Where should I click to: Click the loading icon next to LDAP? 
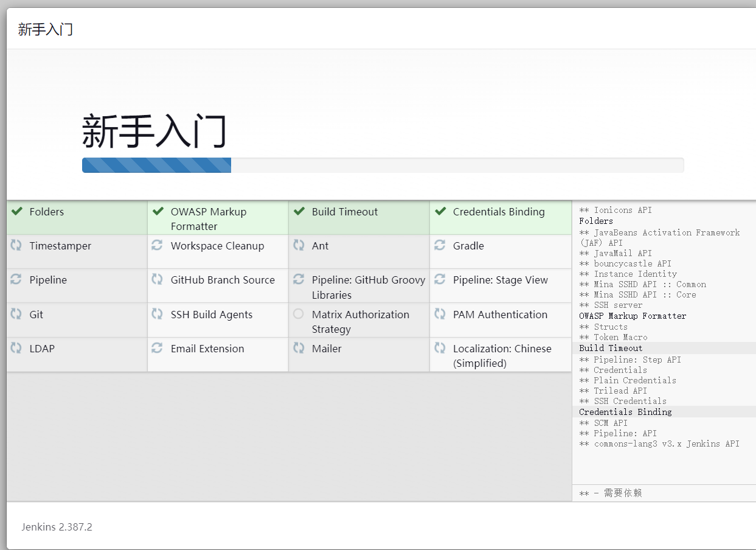point(16,349)
